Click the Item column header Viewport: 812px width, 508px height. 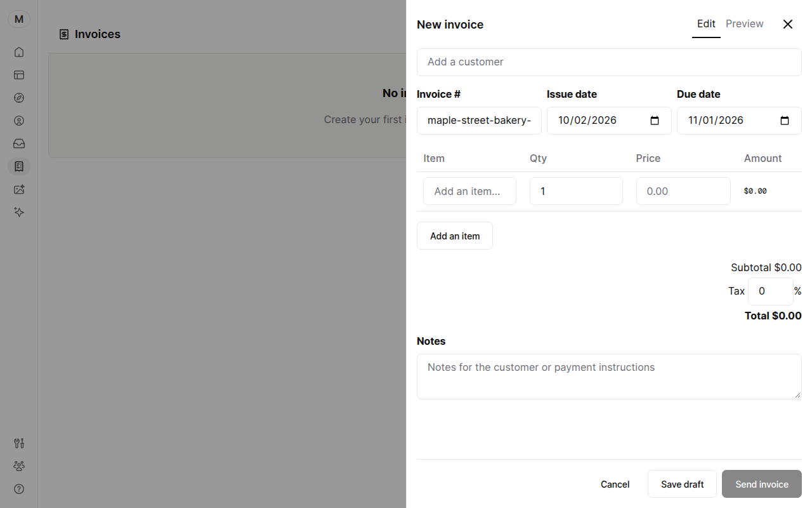point(434,158)
